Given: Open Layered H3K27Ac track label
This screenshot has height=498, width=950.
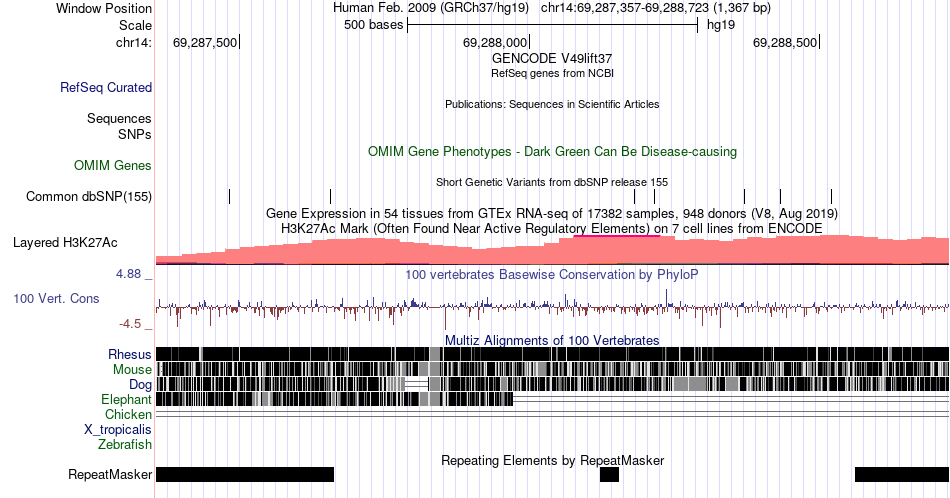Looking at the screenshot, I should (65, 242).
